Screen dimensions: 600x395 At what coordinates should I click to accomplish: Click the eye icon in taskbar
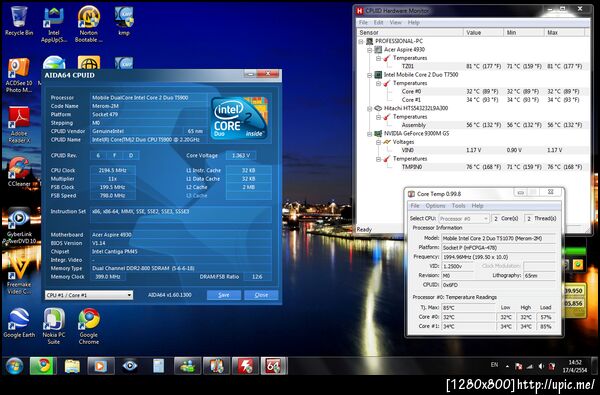click(x=130, y=366)
